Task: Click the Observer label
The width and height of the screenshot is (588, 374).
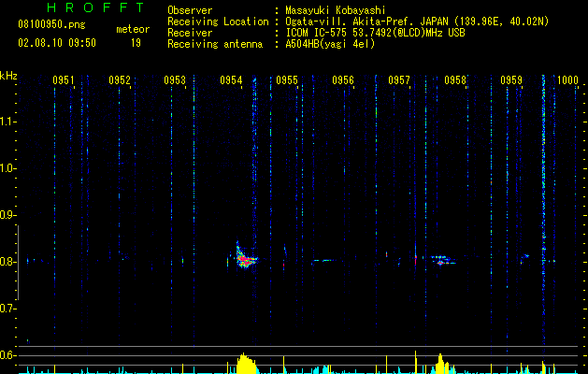Action: [190, 10]
